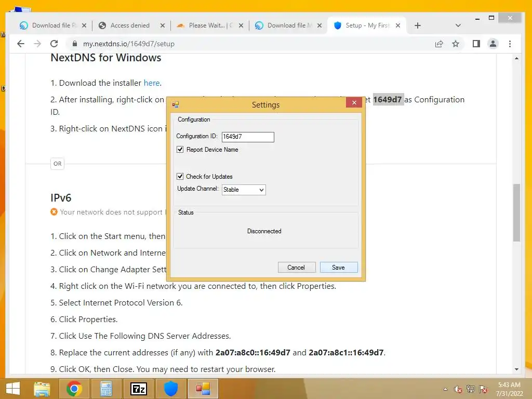Click the NextDNS for Windows heading
Image resolution: width=532 pixels, height=399 pixels.
(106, 58)
